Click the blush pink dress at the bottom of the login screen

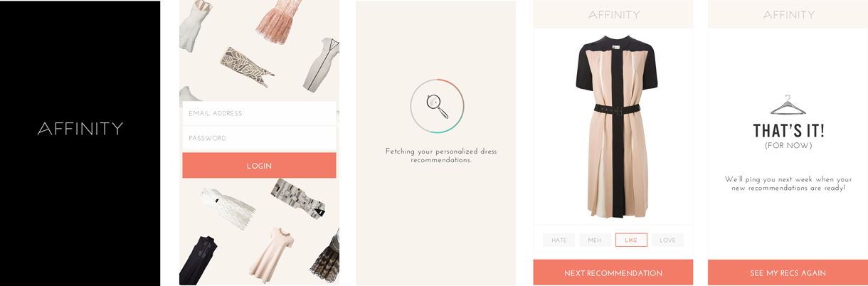[x=271, y=255]
